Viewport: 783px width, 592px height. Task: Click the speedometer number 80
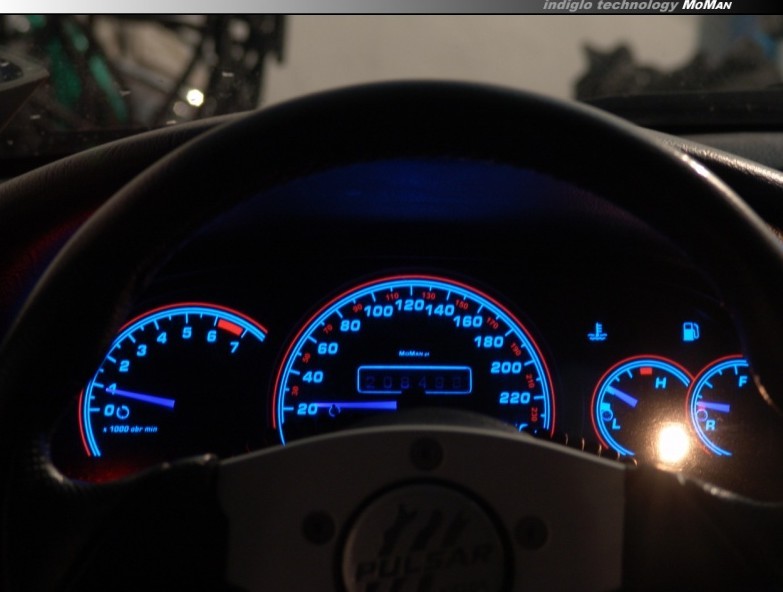click(x=350, y=325)
